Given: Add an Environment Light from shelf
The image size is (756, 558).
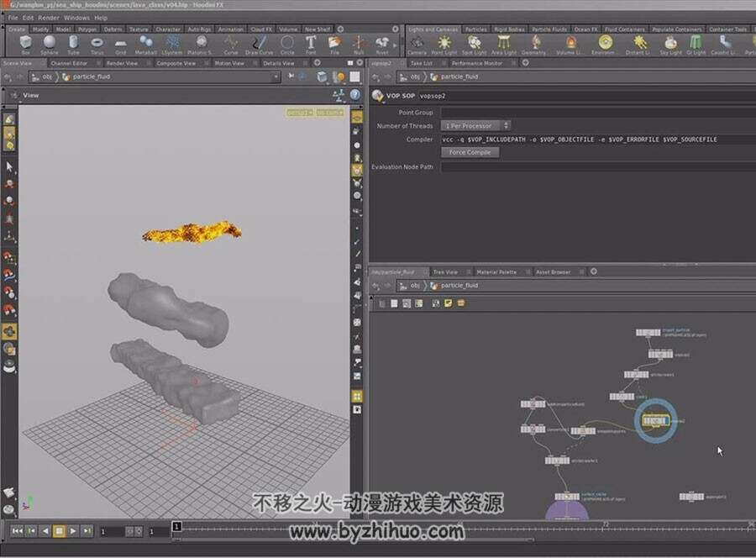Looking at the screenshot, I should click(x=604, y=45).
